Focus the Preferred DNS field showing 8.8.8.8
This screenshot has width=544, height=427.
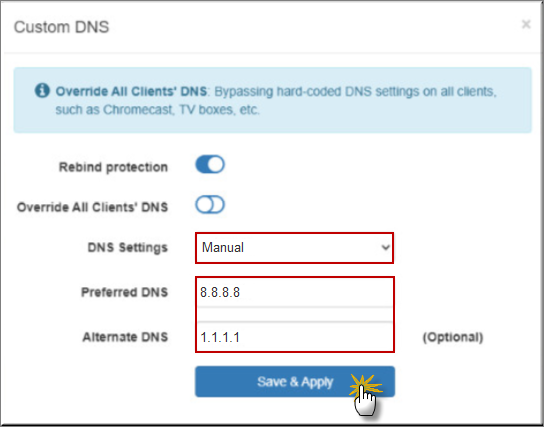tap(295, 292)
